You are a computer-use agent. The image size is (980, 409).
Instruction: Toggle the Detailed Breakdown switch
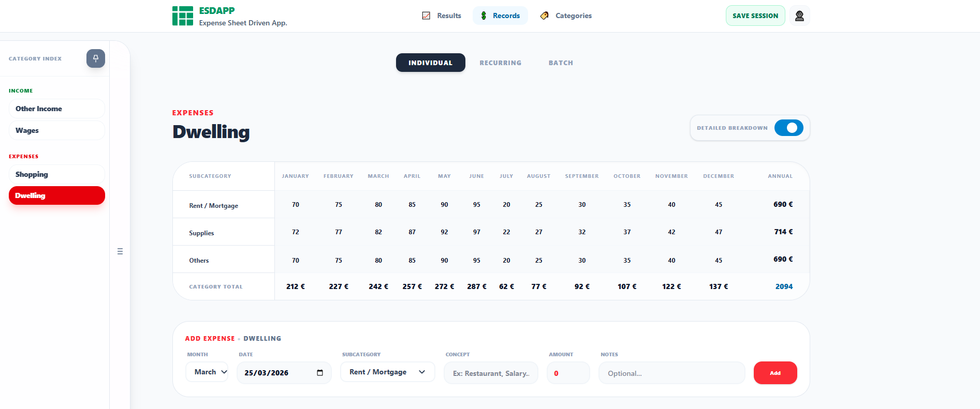coord(788,128)
